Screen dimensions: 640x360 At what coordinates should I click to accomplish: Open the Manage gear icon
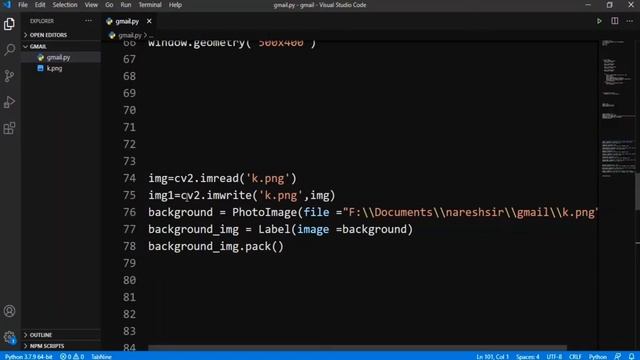pyautogui.click(x=9, y=337)
